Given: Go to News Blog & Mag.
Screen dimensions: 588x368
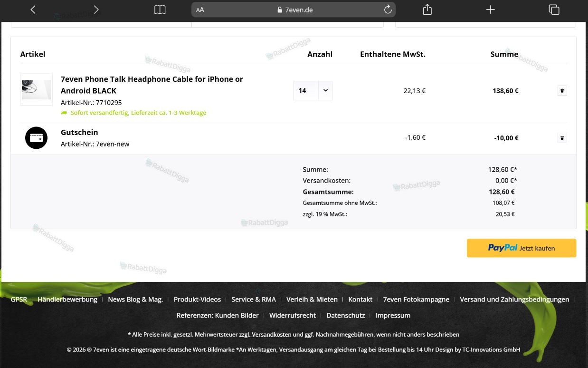Looking at the screenshot, I should tap(135, 300).
